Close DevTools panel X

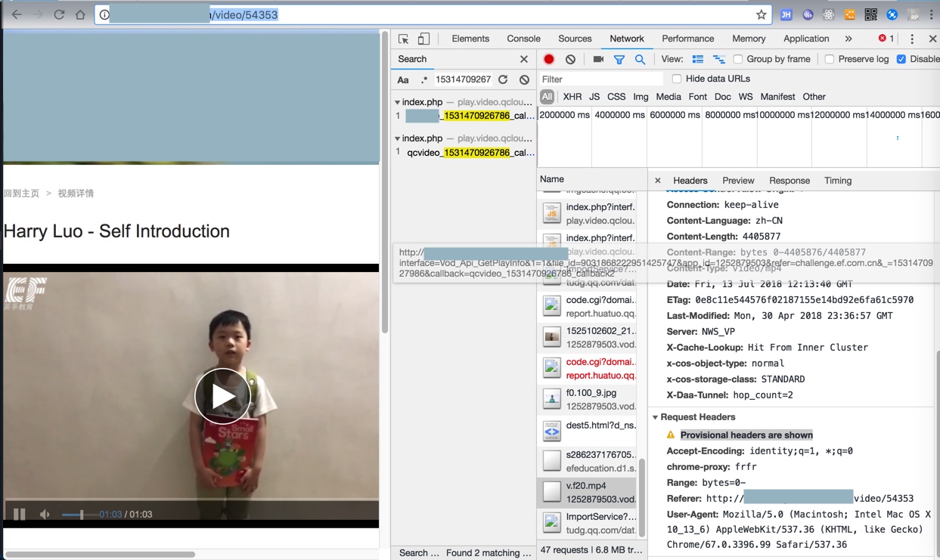932,39
